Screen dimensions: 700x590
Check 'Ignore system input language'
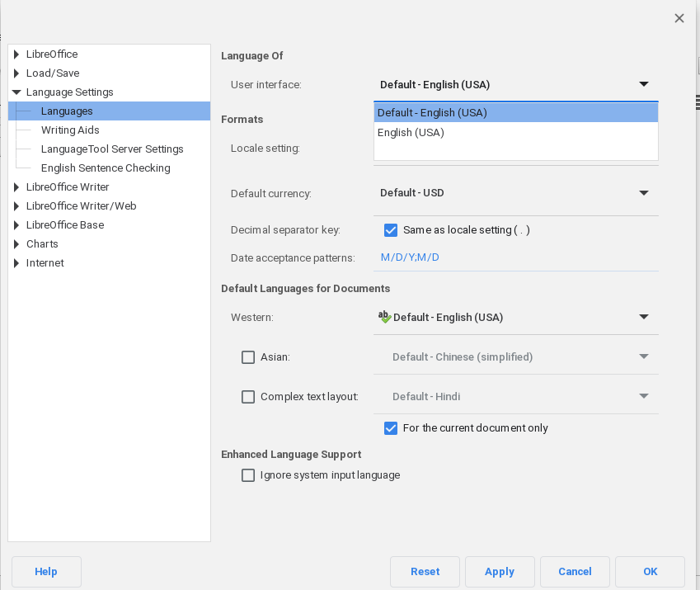[x=248, y=475]
